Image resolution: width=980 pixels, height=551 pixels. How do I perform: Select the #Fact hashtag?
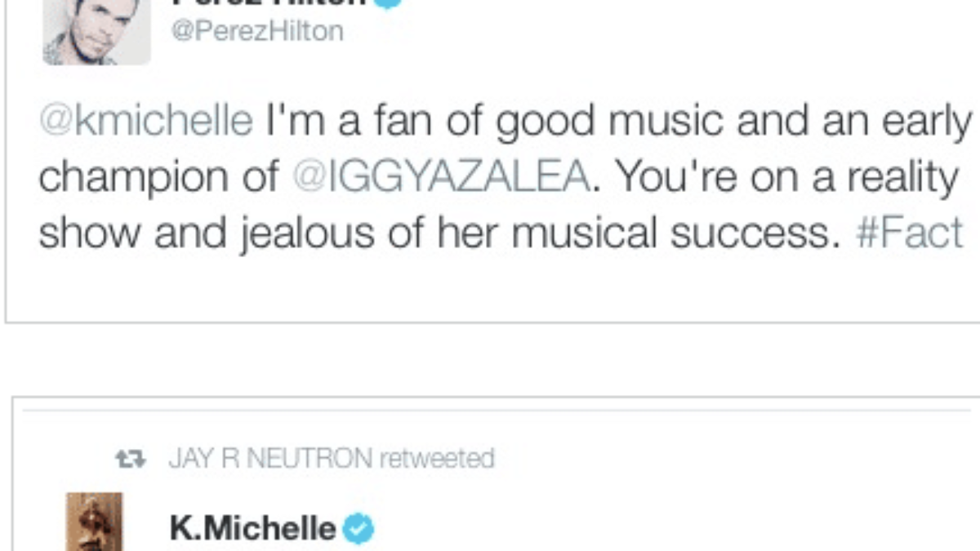click(909, 233)
